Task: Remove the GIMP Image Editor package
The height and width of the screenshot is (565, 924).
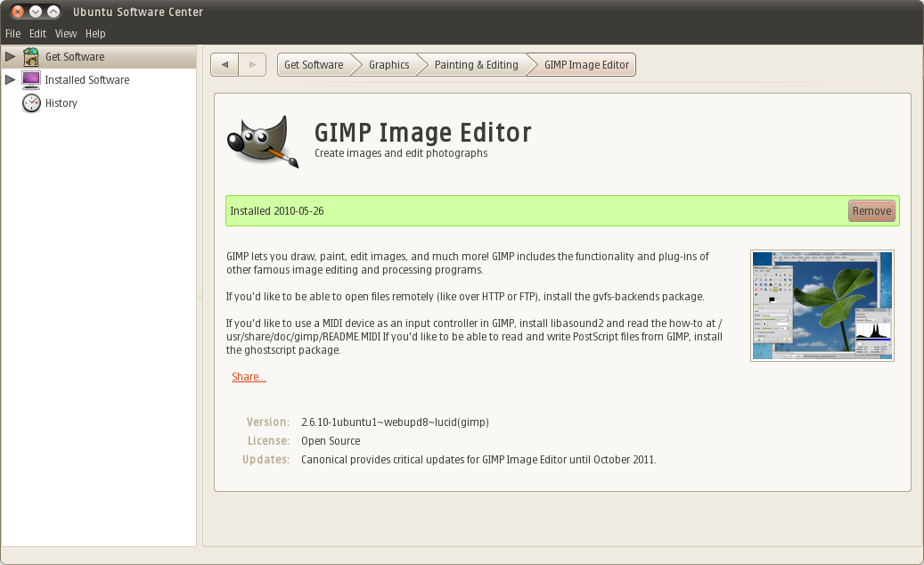Action: point(871,211)
